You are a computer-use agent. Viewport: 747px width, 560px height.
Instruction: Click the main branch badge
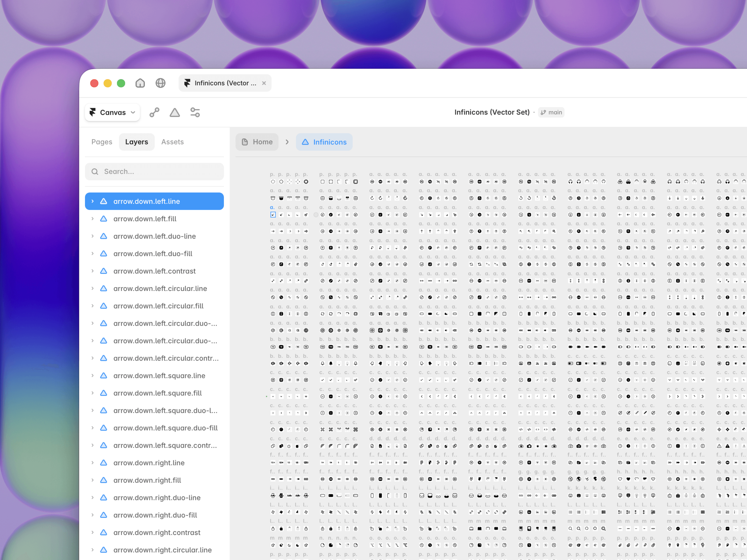coord(551,112)
